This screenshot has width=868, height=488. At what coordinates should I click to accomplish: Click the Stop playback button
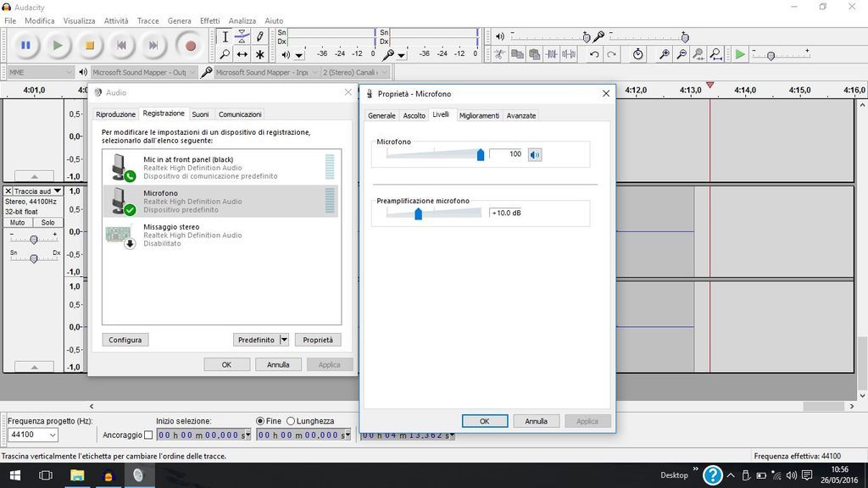pyautogui.click(x=89, y=46)
